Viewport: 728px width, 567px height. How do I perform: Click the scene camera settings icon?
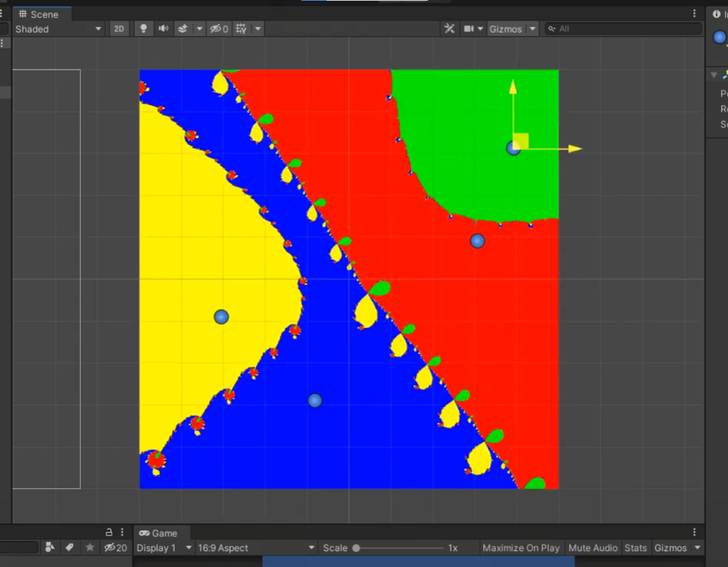[469, 29]
